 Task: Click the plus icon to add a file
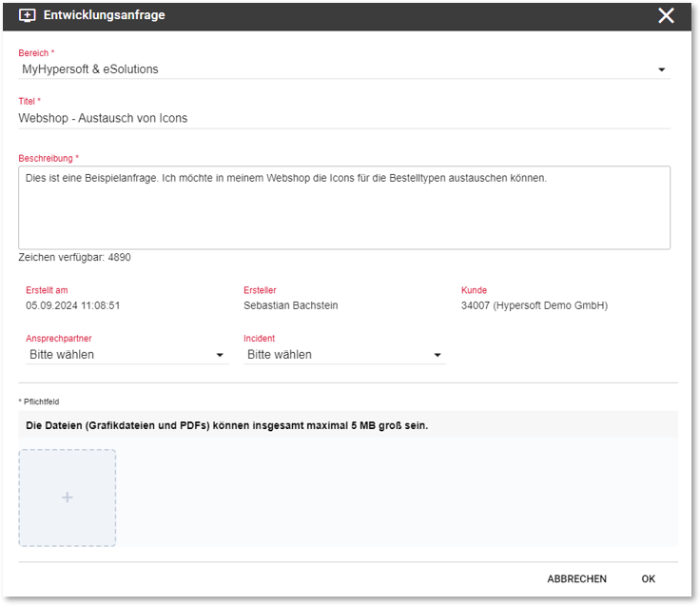(67, 498)
